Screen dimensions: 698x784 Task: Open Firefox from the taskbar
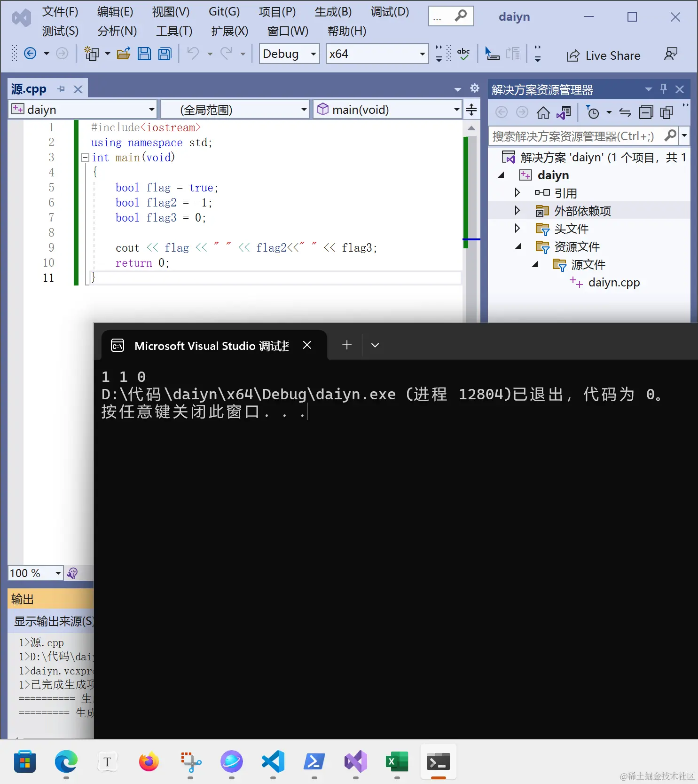[x=149, y=761]
